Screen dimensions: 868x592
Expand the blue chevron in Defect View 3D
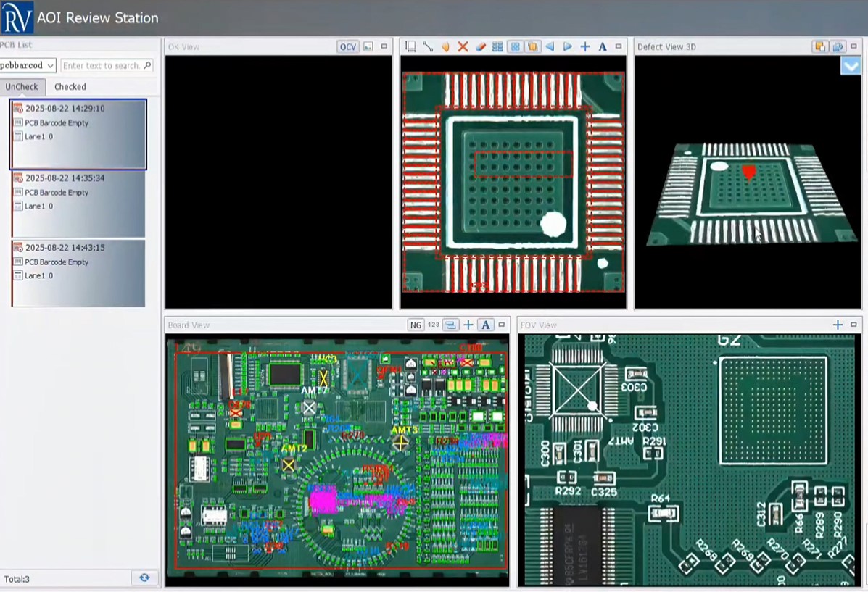tap(851, 66)
